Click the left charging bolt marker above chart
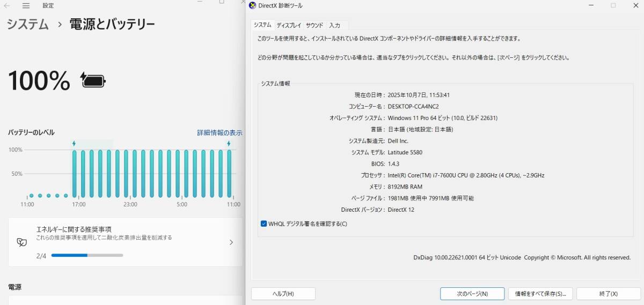This screenshot has height=305, width=644. coord(74,144)
